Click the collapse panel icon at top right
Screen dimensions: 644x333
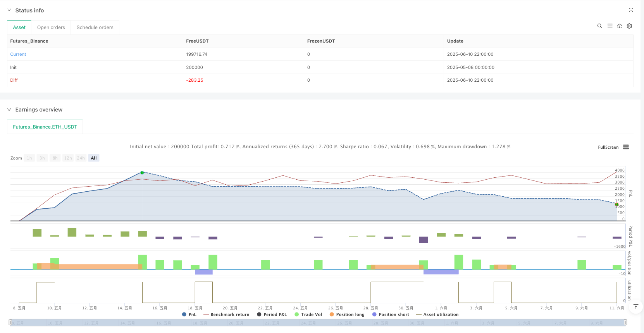(630, 10)
